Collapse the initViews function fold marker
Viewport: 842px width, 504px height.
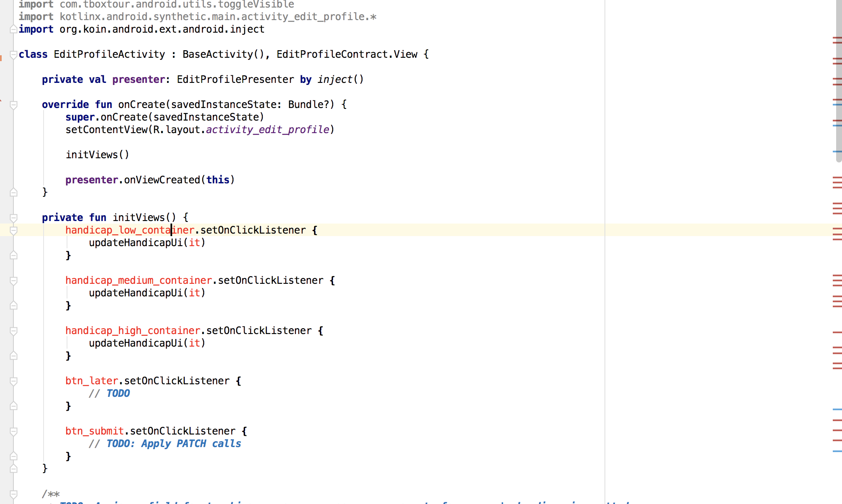pyautogui.click(x=13, y=218)
